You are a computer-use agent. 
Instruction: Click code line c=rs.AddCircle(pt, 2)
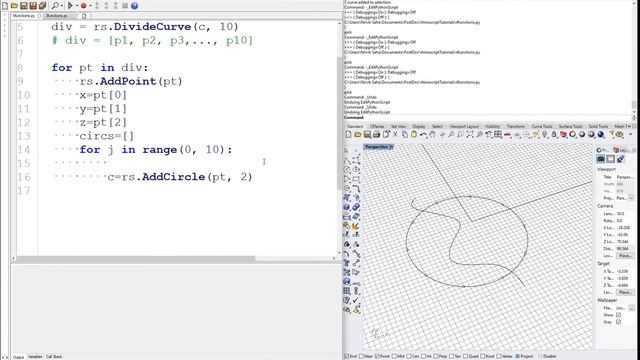(x=180, y=177)
